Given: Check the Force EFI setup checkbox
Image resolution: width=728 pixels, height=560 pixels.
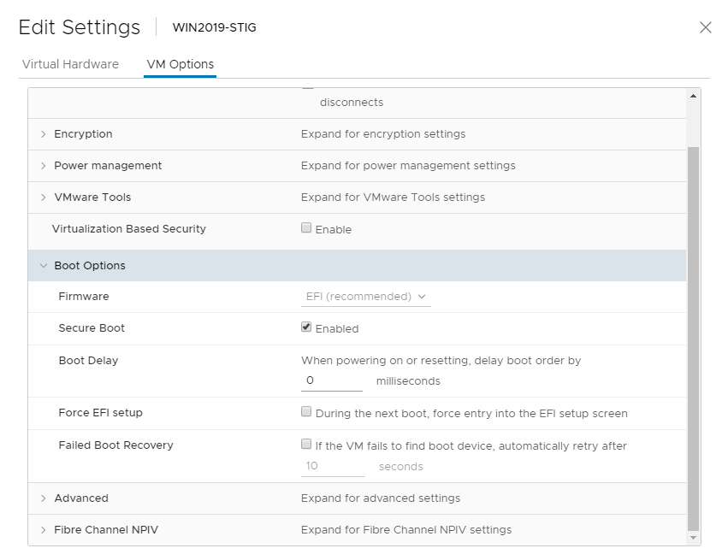Looking at the screenshot, I should pyautogui.click(x=306, y=412).
